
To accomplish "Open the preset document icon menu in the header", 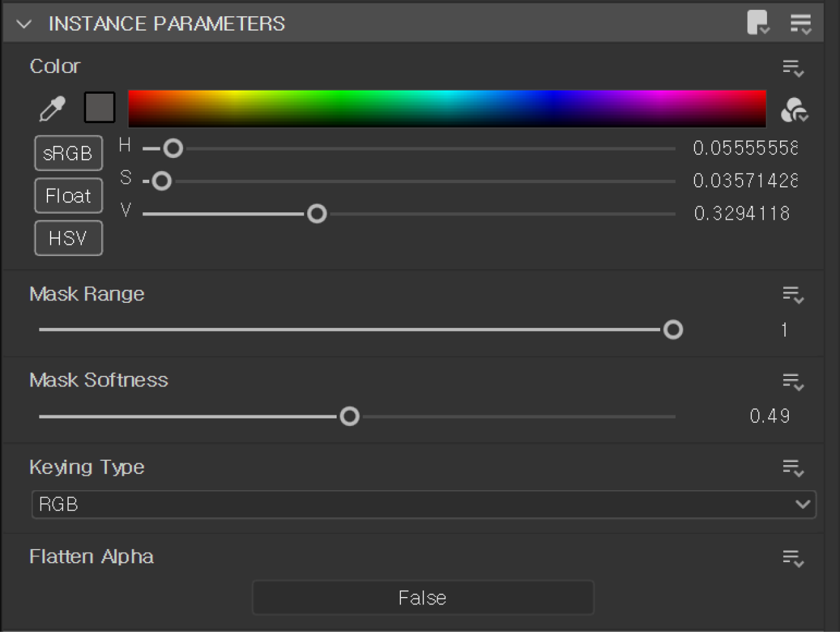I will coord(758,23).
